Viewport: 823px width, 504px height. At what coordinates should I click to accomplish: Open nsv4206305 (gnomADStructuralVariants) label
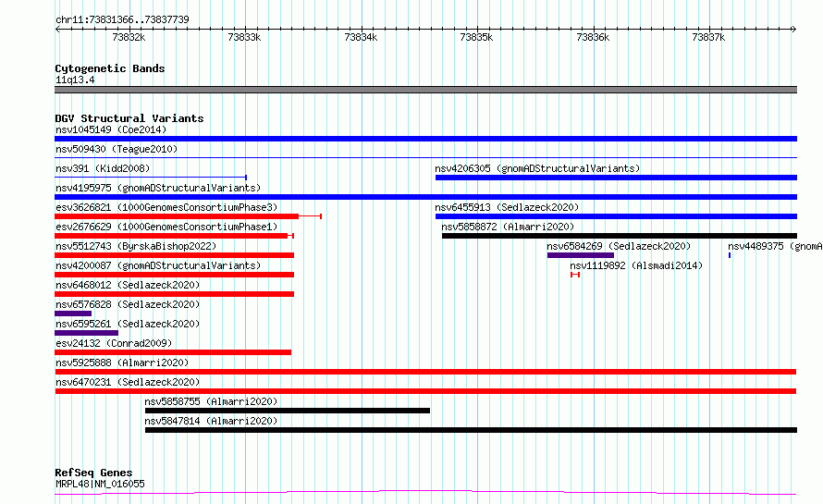coord(537,168)
